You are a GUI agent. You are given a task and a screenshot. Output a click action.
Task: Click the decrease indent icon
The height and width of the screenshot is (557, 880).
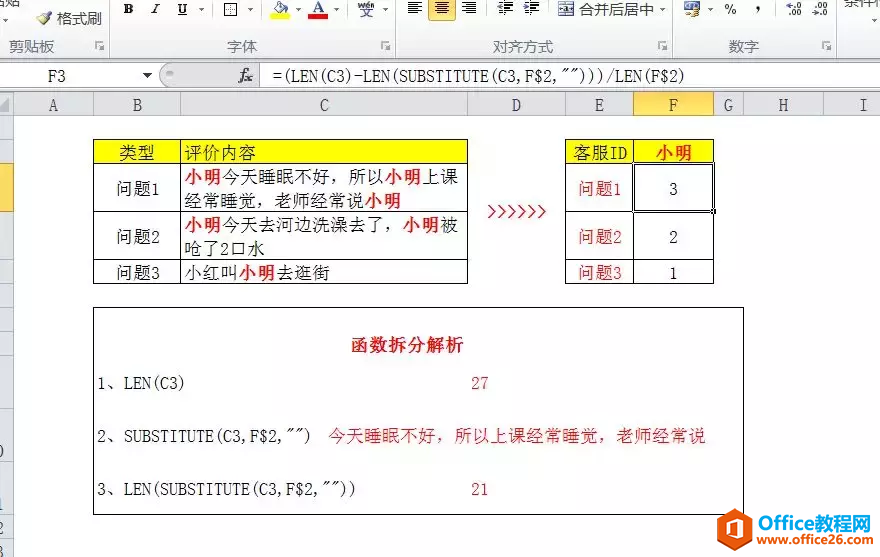coord(505,8)
